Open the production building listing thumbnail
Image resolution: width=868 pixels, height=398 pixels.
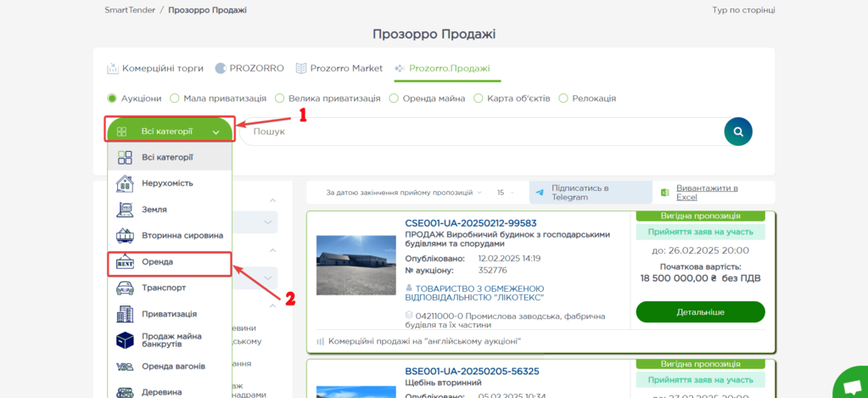pyautogui.click(x=356, y=265)
